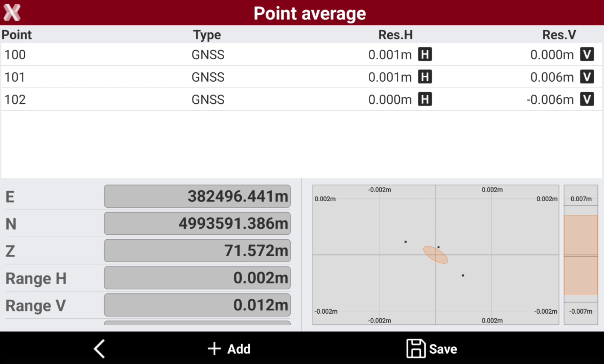Click the orange error ellipse in plot

pyautogui.click(x=436, y=255)
